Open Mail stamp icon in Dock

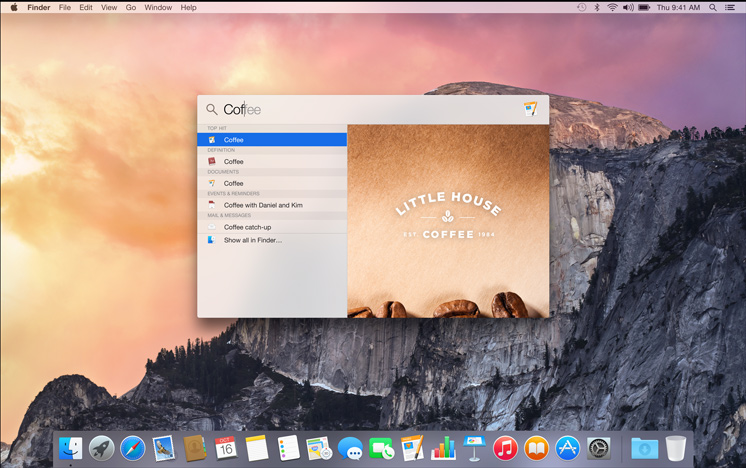click(x=163, y=448)
